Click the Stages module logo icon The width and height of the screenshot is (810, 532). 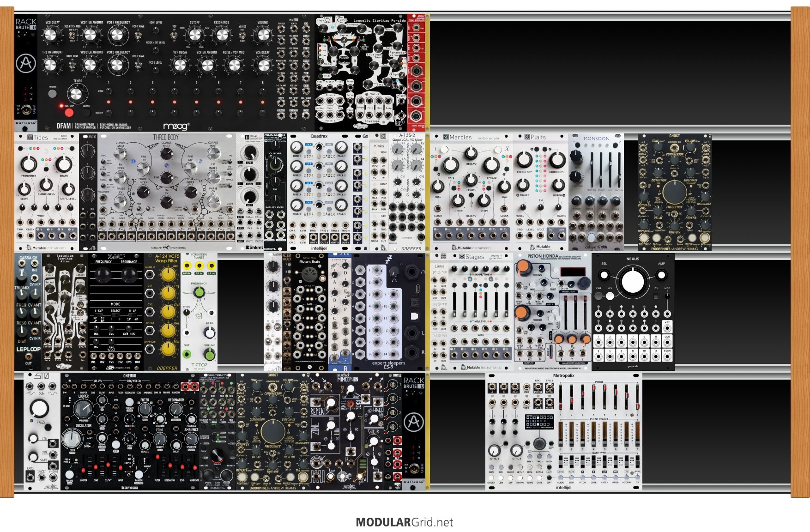point(462,257)
